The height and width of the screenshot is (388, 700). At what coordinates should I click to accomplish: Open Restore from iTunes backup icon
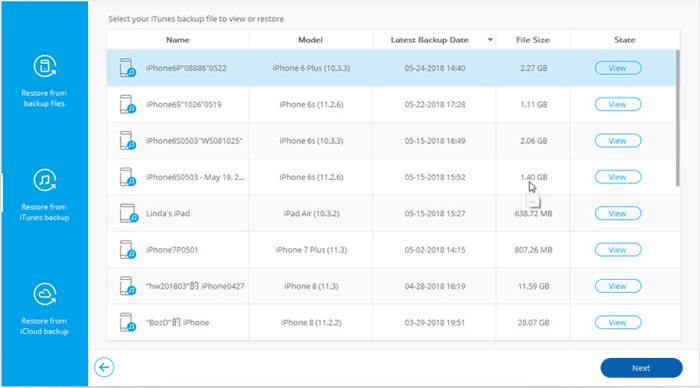(45, 180)
